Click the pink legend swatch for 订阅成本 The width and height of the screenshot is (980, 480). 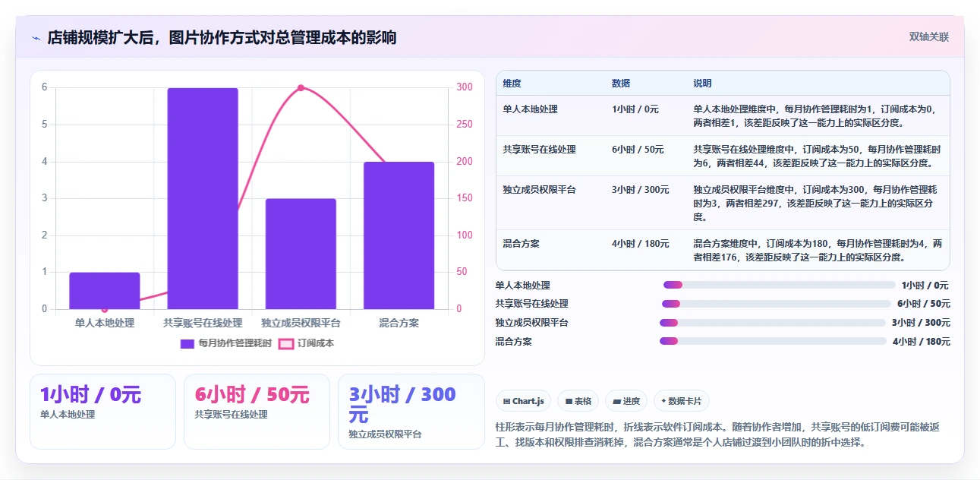point(286,343)
